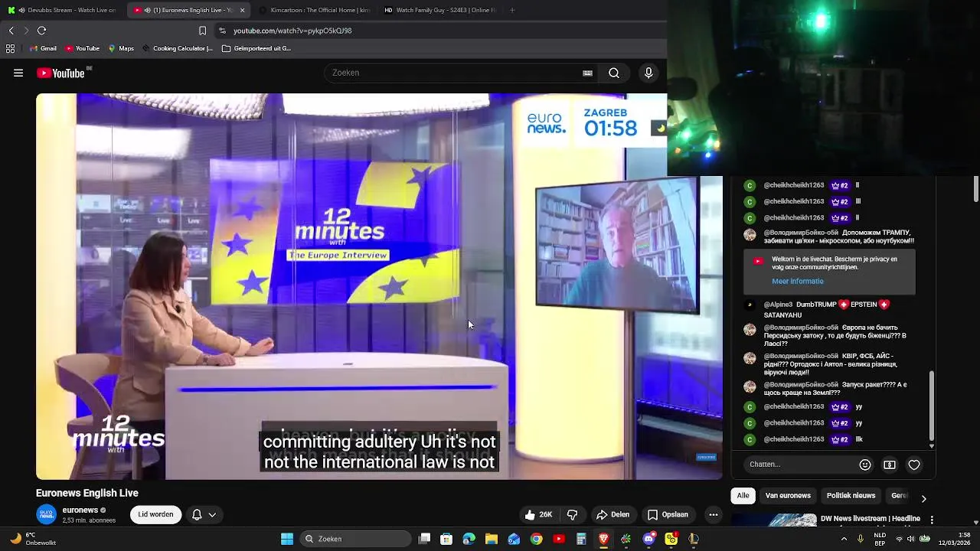Switch to Devubbs Stream tab
This screenshot has width=980, height=551.
click(x=62, y=10)
